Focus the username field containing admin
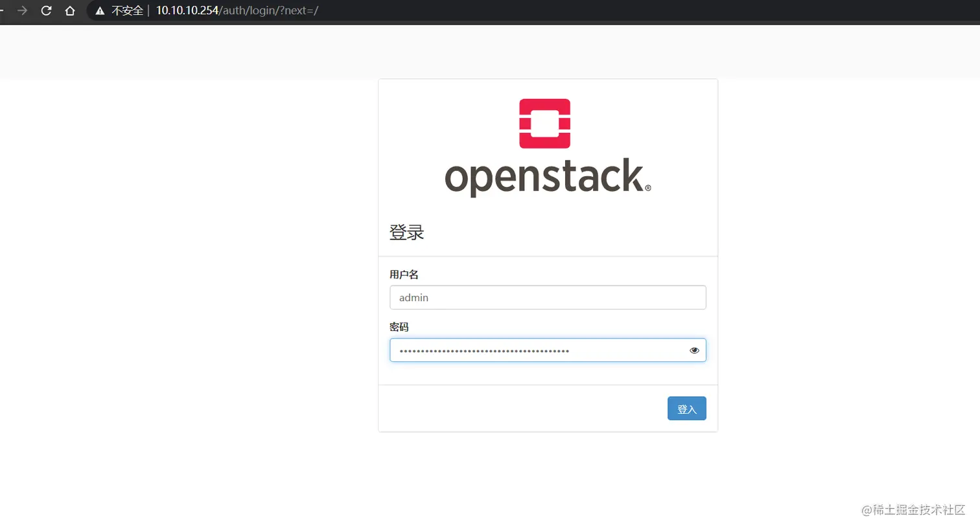Viewport: 980px width, 531px height. pos(548,297)
